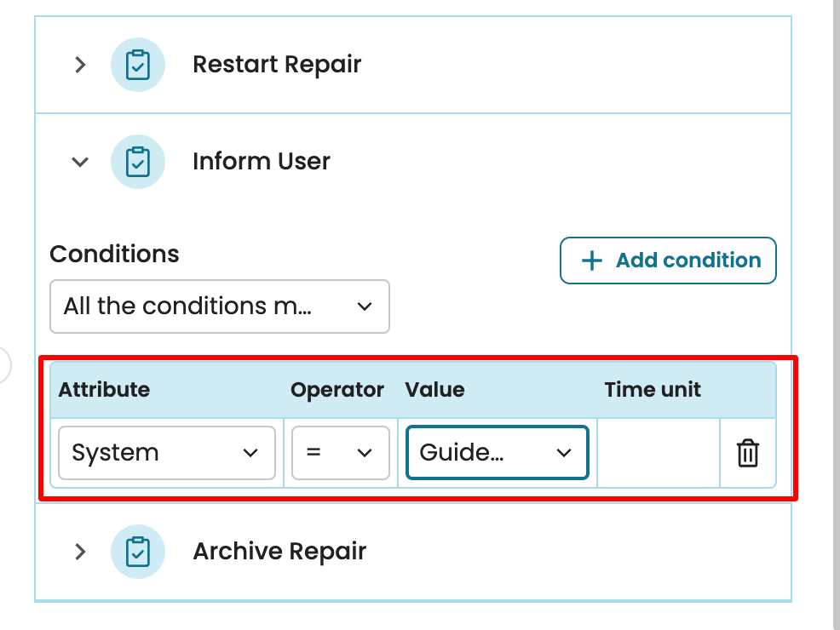
Task: Delete the condition with the trash icon
Action: pos(747,453)
